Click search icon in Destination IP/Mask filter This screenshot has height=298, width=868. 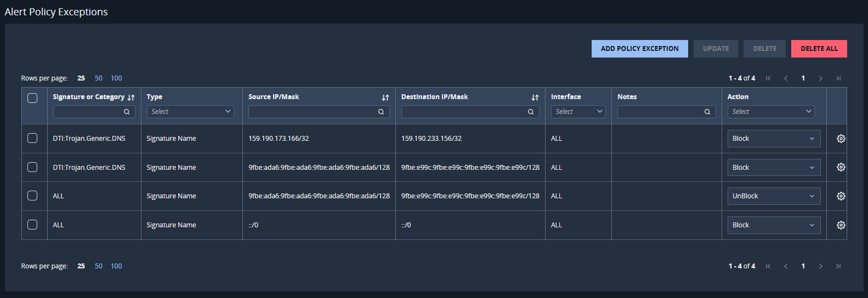click(531, 112)
